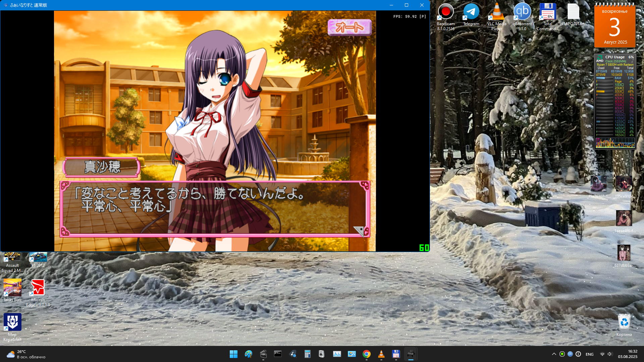Click the round dotted tray icon
This screenshot has height=362, width=644.
pyautogui.click(x=578, y=354)
